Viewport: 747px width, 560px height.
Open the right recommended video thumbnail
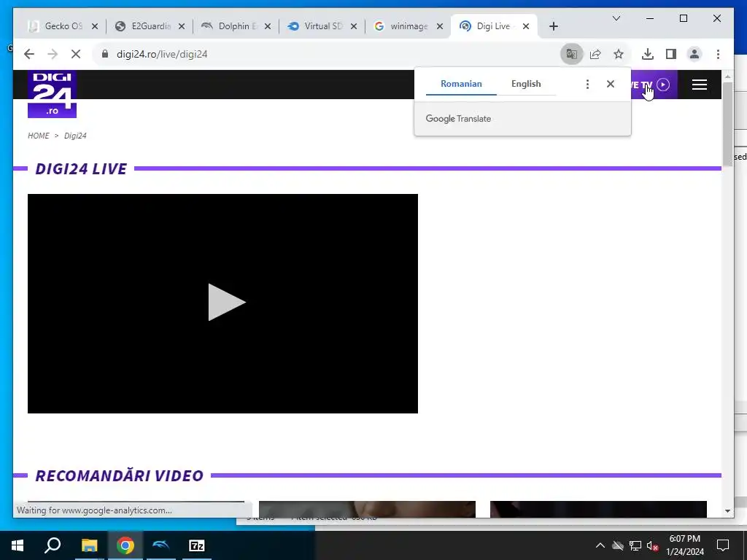point(598,509)
